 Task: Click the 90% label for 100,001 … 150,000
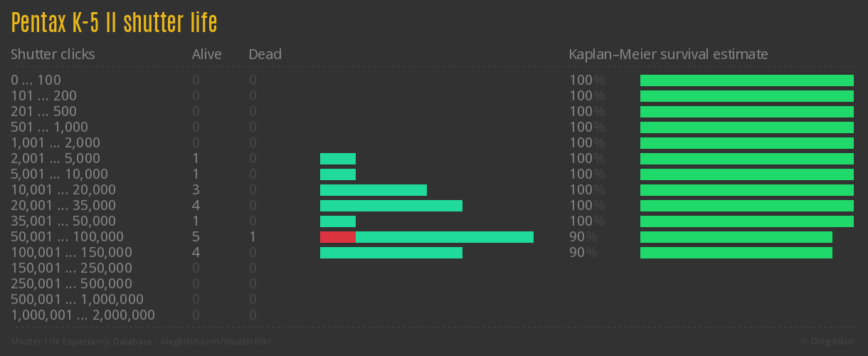coord(583,253)
